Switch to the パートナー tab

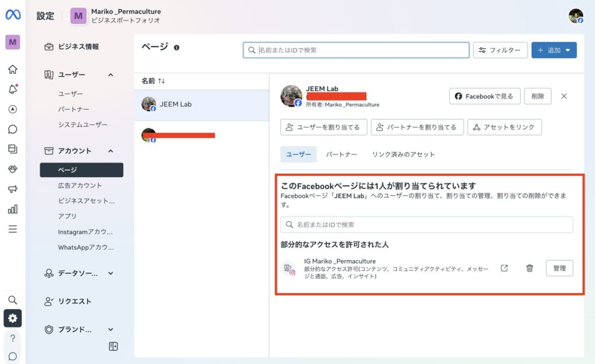[341, 154]
